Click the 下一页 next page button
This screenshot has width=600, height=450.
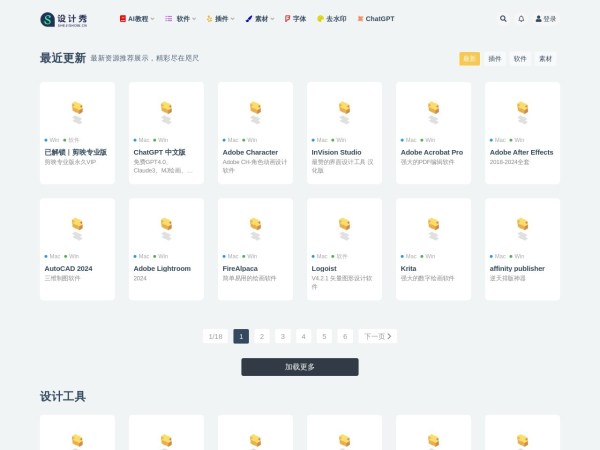click(377, 336)
